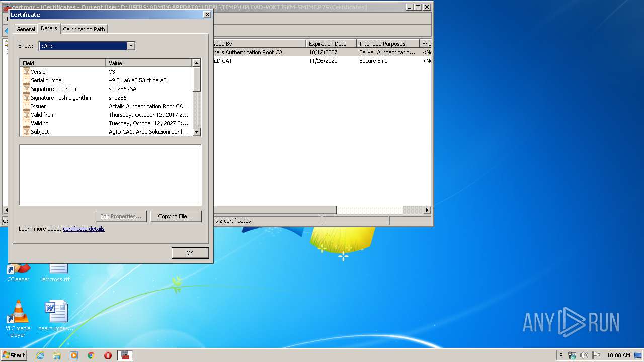
Task: Open the Show filter dropdown
Action: [131, 46]
